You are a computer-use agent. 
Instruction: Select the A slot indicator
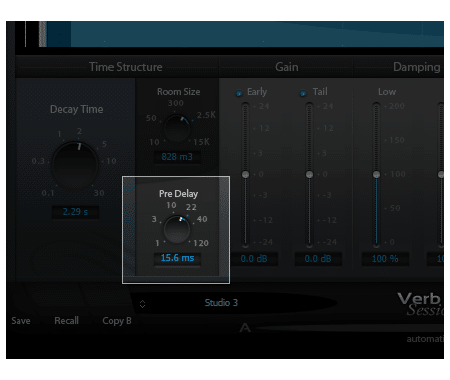[245, 328]
